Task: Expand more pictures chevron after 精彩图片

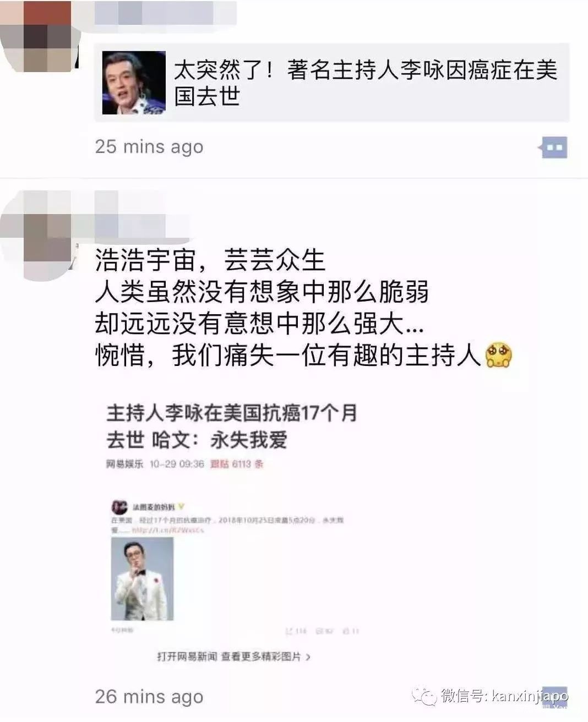Action: point(308,657)
